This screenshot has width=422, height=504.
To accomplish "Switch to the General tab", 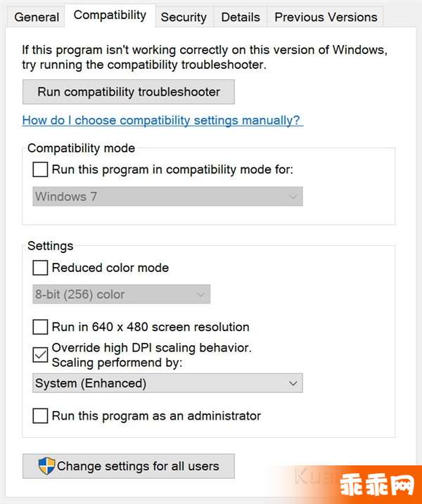I will click(x=37, y=17).
